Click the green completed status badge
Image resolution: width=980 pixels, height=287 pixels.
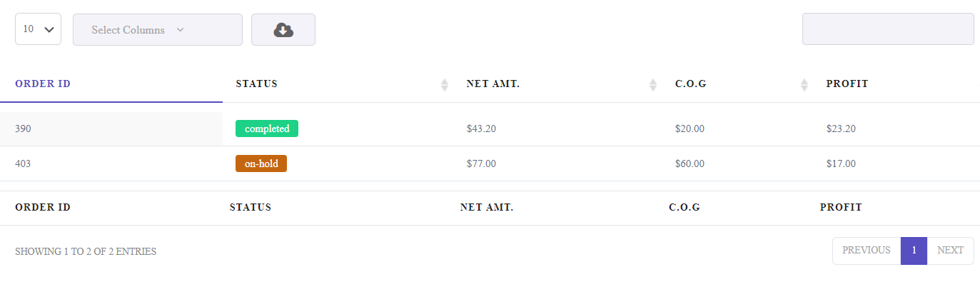point(267,129)
